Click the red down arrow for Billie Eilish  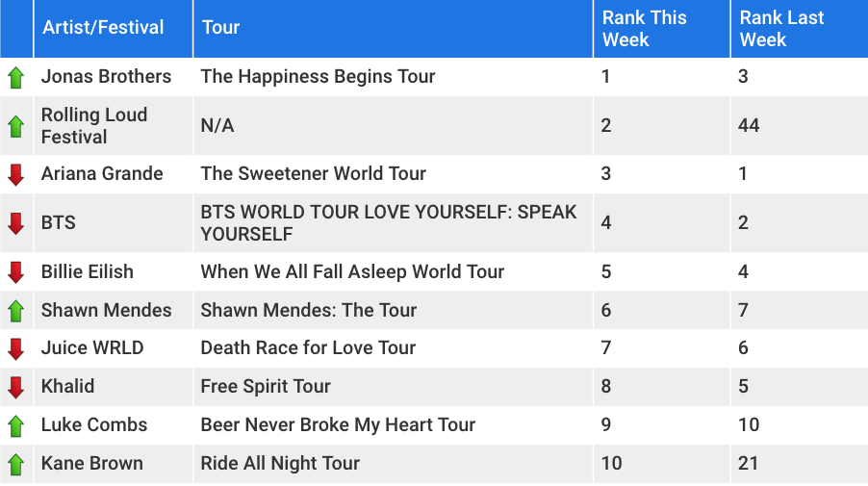(x=16, y=272)
